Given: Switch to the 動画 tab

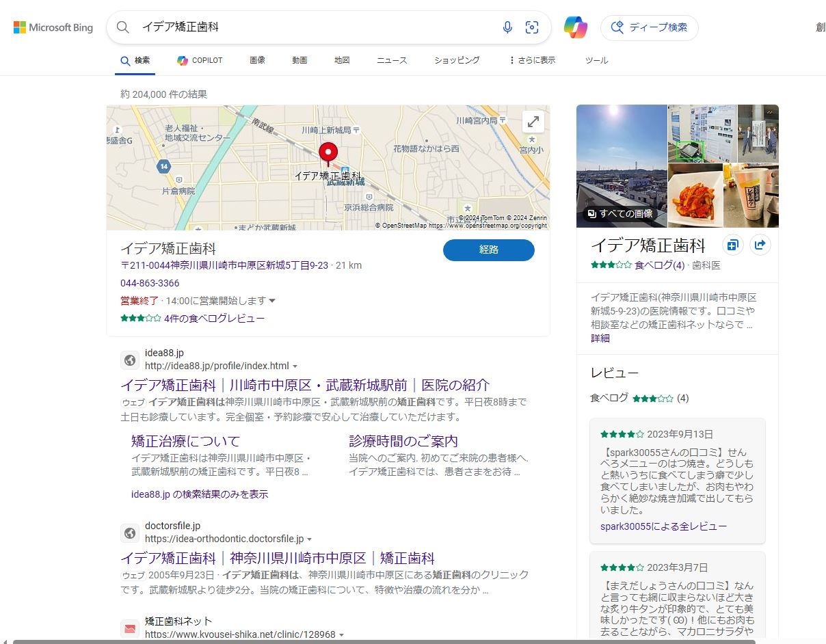Looking at the screenshot, I should coord(299,60).
